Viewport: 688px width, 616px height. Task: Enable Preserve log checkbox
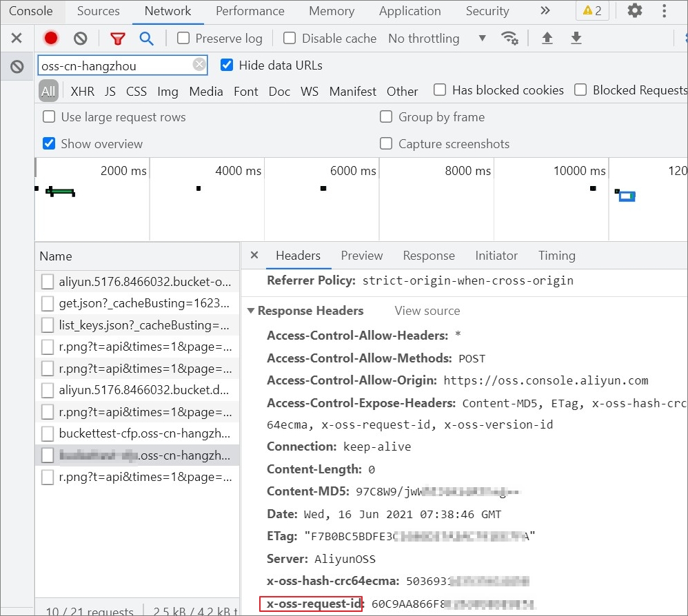(x=183, y=38)
